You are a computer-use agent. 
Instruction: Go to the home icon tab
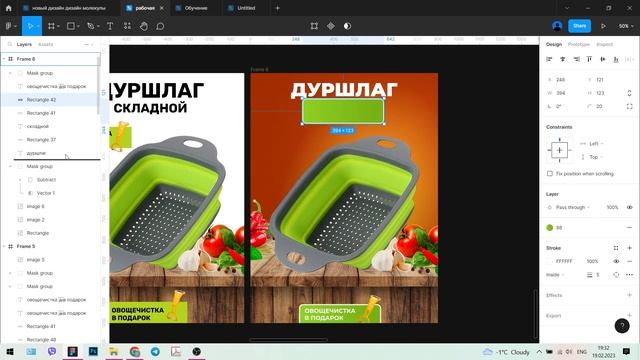pos(9,8)
